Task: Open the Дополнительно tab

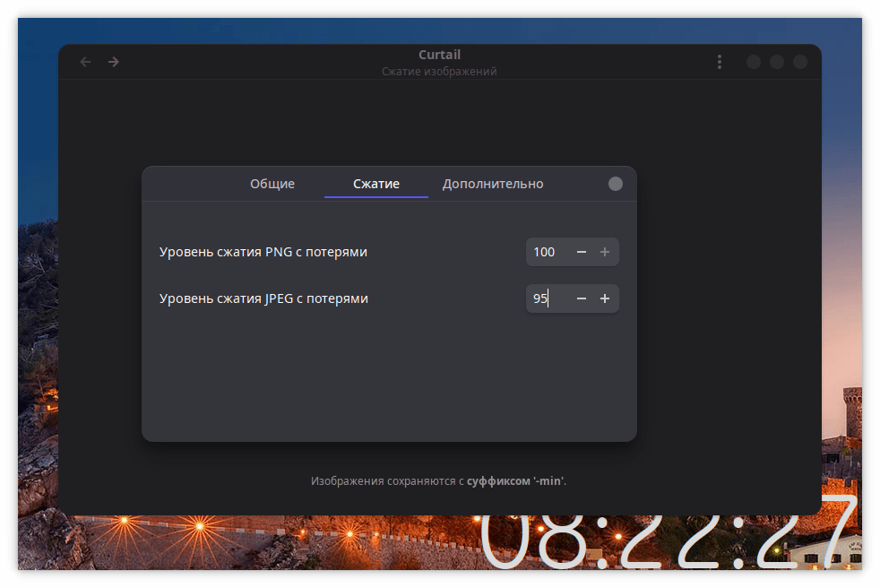Action: coord(493,184)
